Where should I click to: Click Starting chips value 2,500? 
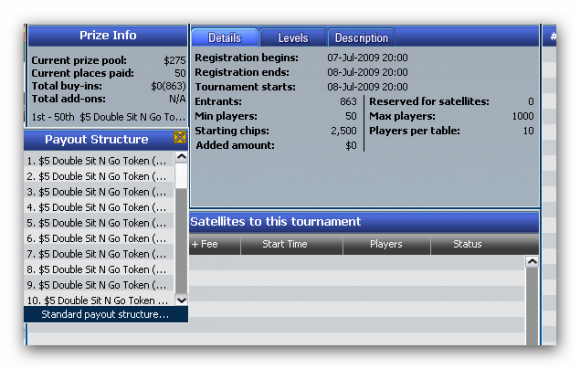click(x=344, y=131)
